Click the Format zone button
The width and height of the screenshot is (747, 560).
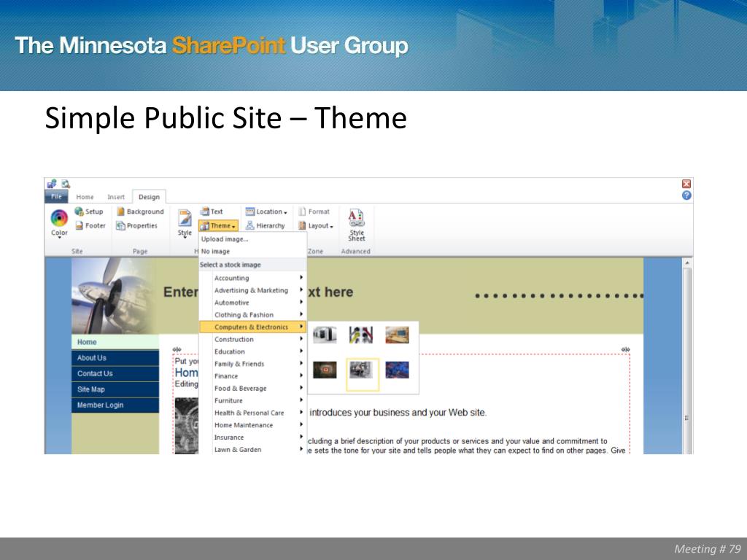coord(314,211)
